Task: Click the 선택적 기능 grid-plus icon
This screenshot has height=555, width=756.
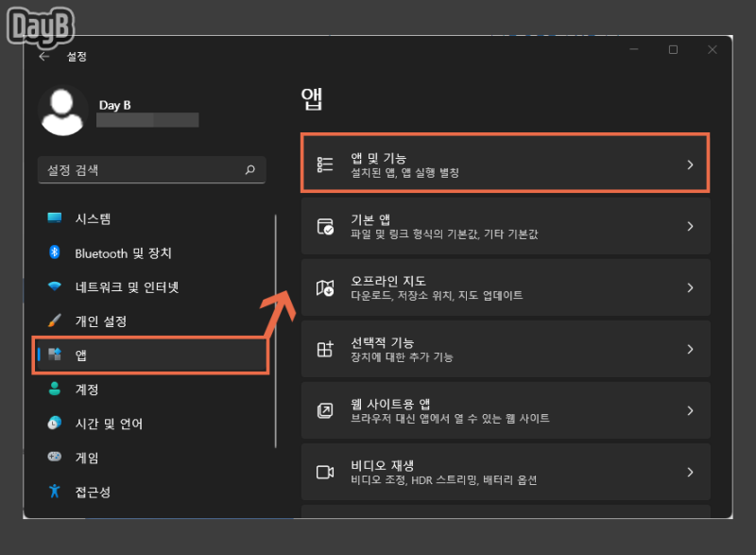Action: tap(325, 349)
